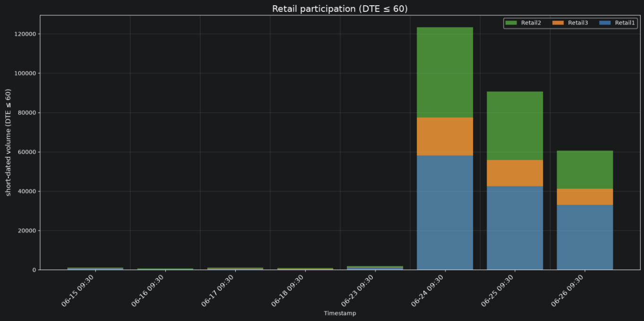Click the chart title Retail participation
This screenshot has width=644, height=321.
click(340, 9)
